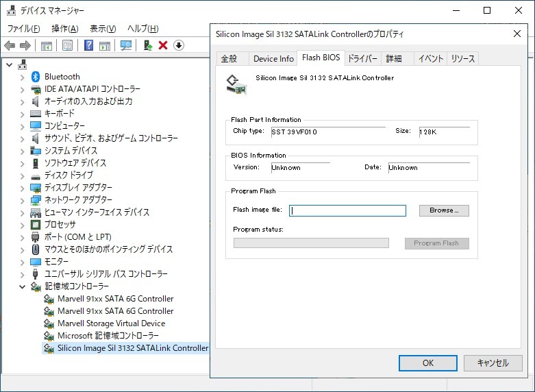535x392 pixels.
Task: Expand the システム デバイス category
Action: tap(22, 151)
